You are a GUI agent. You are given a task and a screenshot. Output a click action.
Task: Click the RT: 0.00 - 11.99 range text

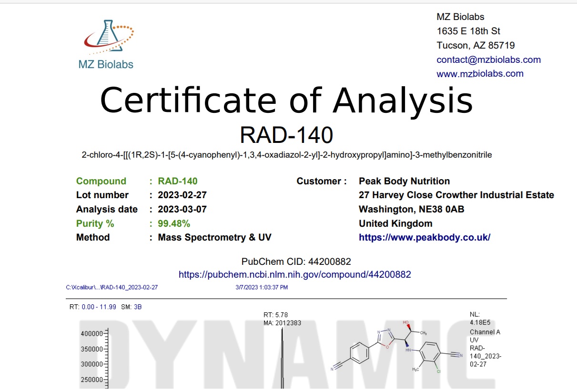click(x=93, y=307)
